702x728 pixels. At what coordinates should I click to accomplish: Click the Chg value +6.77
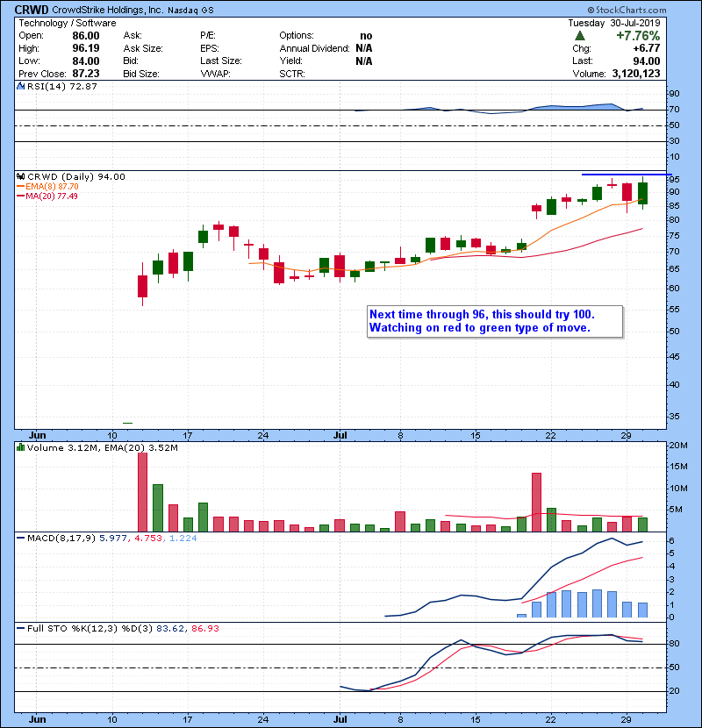646,48
